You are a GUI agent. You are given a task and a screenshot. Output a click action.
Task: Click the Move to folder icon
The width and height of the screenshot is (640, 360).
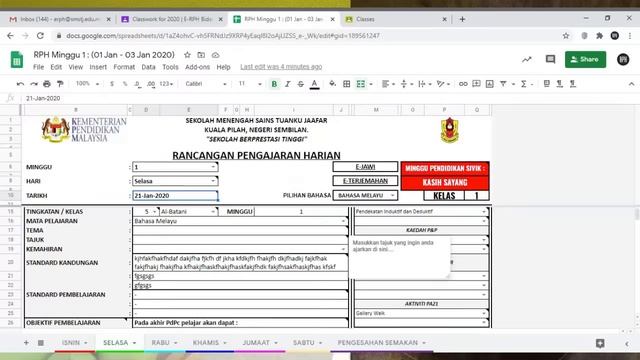[x=201, y=55]
